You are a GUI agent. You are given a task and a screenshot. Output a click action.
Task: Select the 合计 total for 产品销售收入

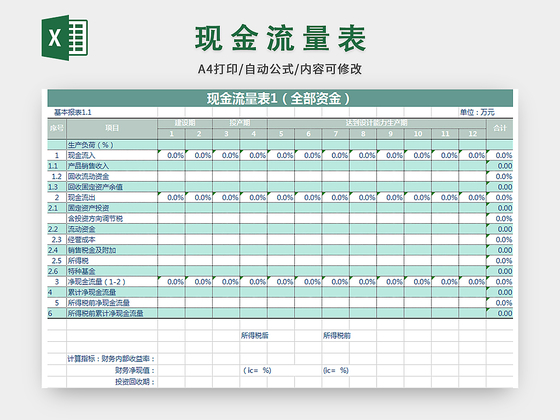[505, 166]
